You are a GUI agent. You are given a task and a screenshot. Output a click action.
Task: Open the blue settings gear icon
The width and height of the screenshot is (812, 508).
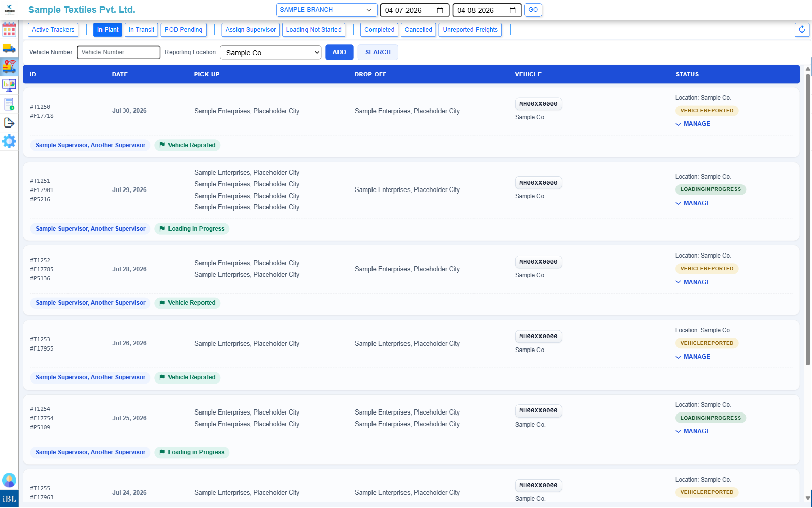(9, 141)
